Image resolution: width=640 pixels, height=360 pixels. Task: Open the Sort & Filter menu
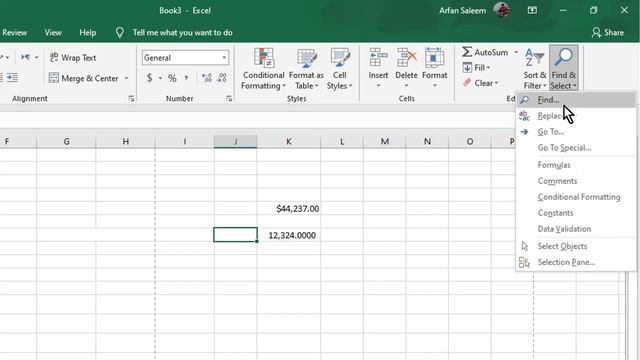(535, 69)
